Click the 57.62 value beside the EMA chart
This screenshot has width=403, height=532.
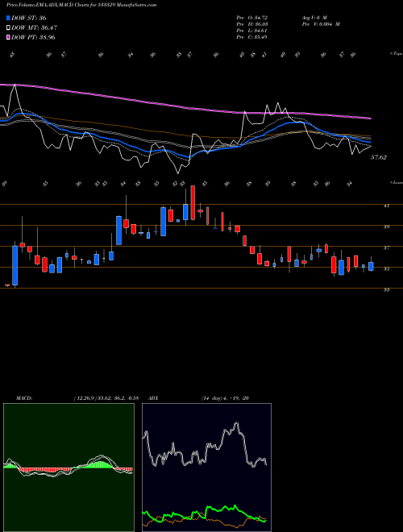379,157
